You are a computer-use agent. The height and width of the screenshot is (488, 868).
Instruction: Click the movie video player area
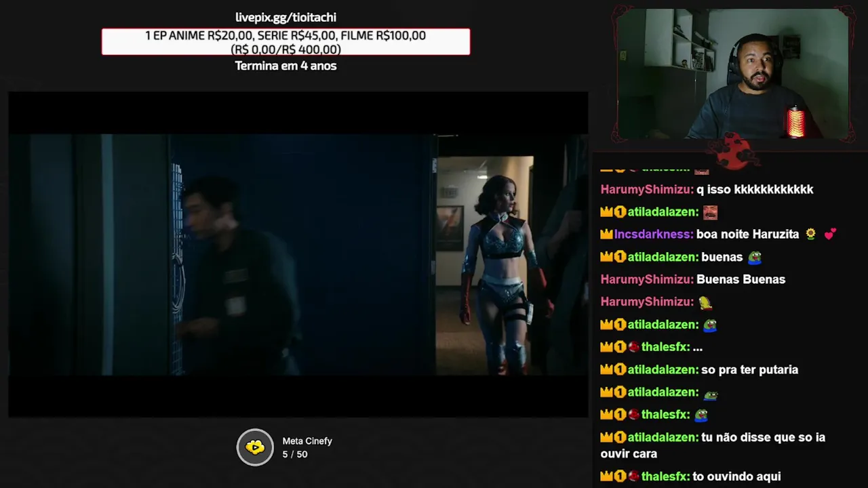[x=298, y=255]
